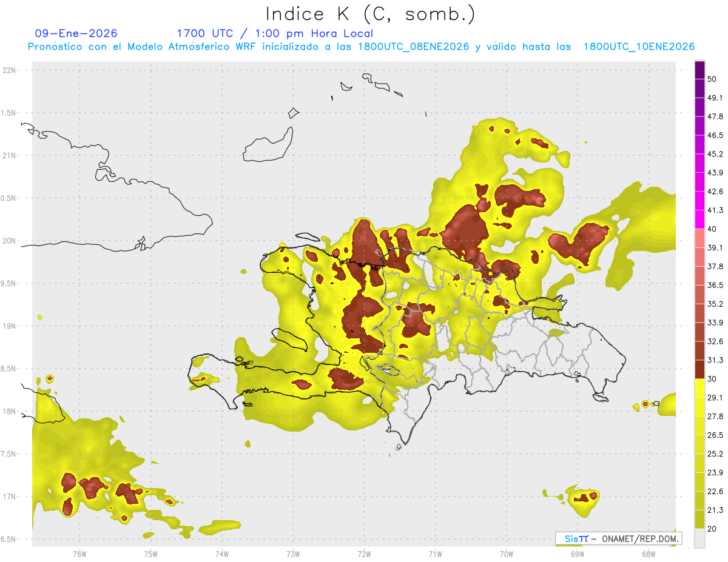728x562 pixels.
Task: Click the longitude axis label "71W"
Action: [x=435, y=554]
